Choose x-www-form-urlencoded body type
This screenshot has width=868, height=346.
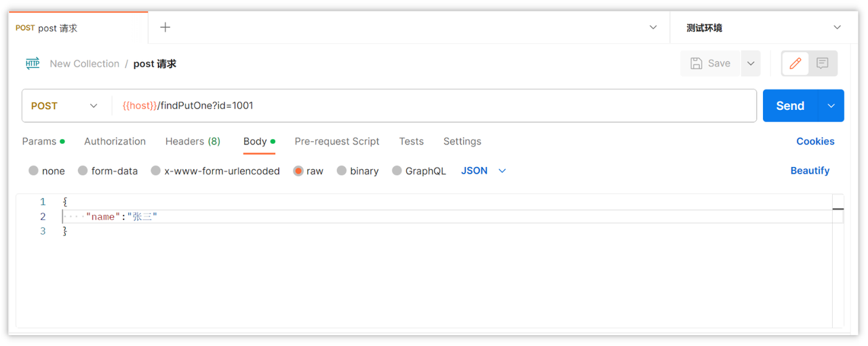(x=156, y=171)
